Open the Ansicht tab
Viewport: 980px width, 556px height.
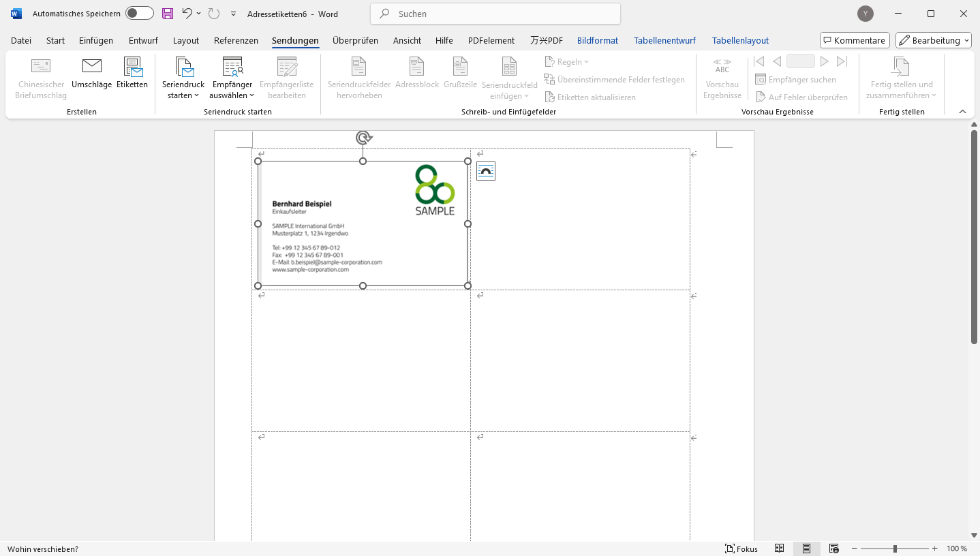click(407, 41)
